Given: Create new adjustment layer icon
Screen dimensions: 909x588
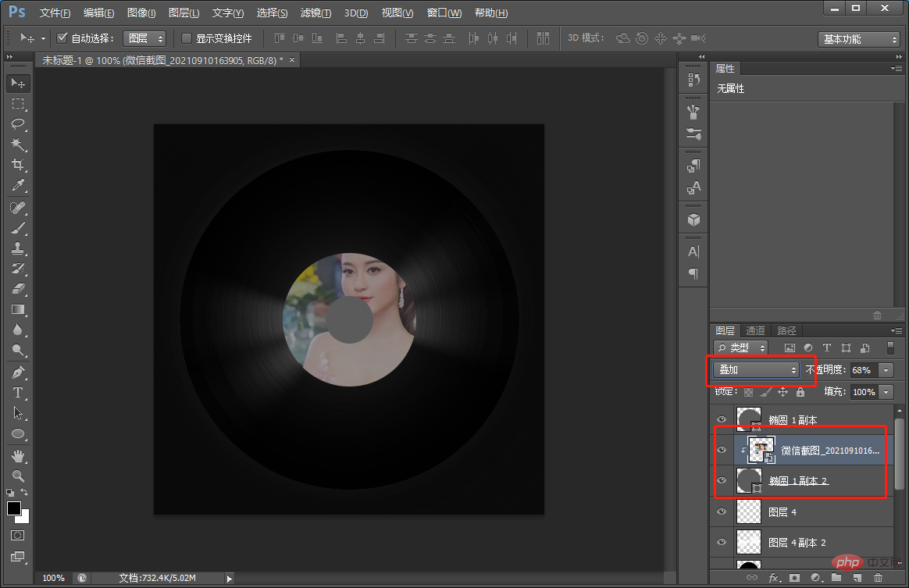Looking at the screenshot, I should (815, 578).
